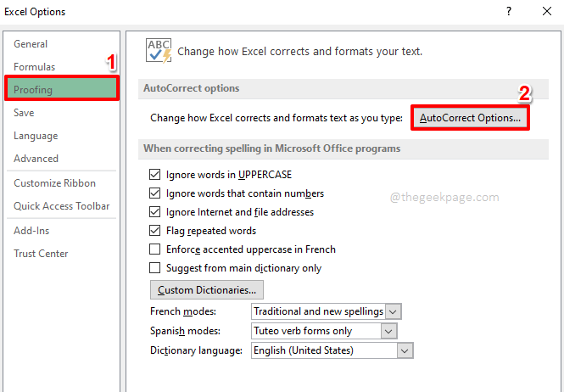The height and width of the screenshot is (392, 564).
Task: Select the Proofing category
Action: [x=61, y=89]
